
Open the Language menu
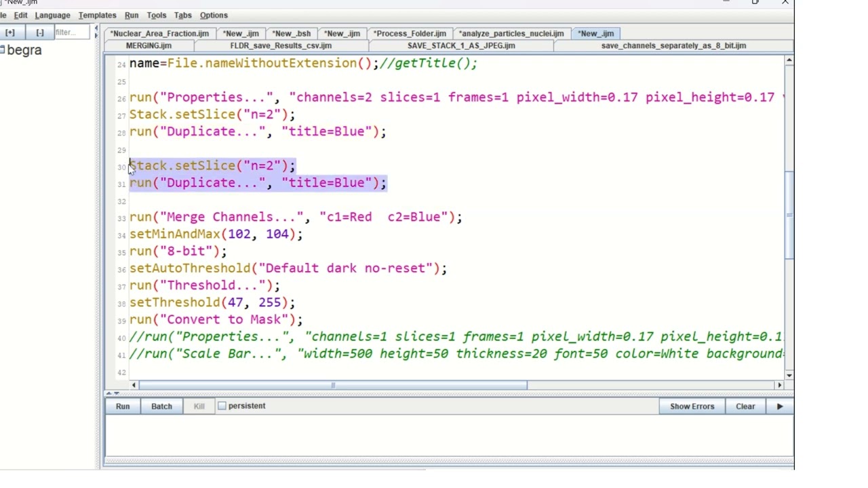[53, 15]
